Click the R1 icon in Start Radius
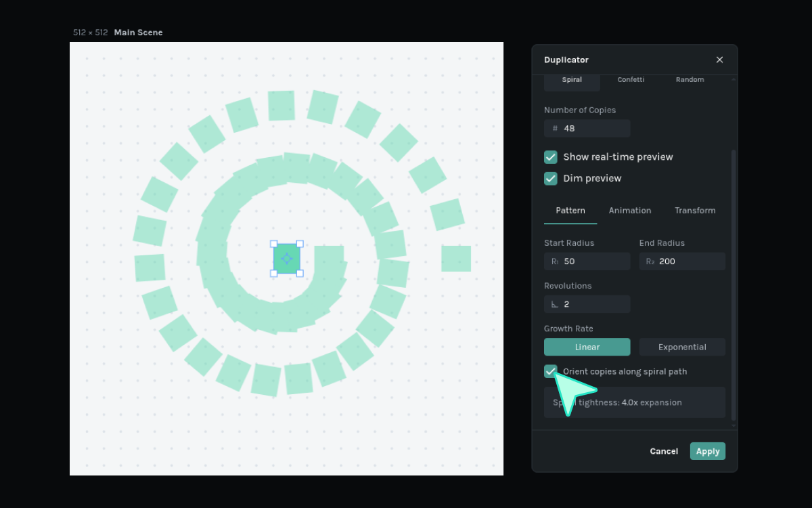The height and width of the screenshot is (508, 812). [x=555, y=261]
